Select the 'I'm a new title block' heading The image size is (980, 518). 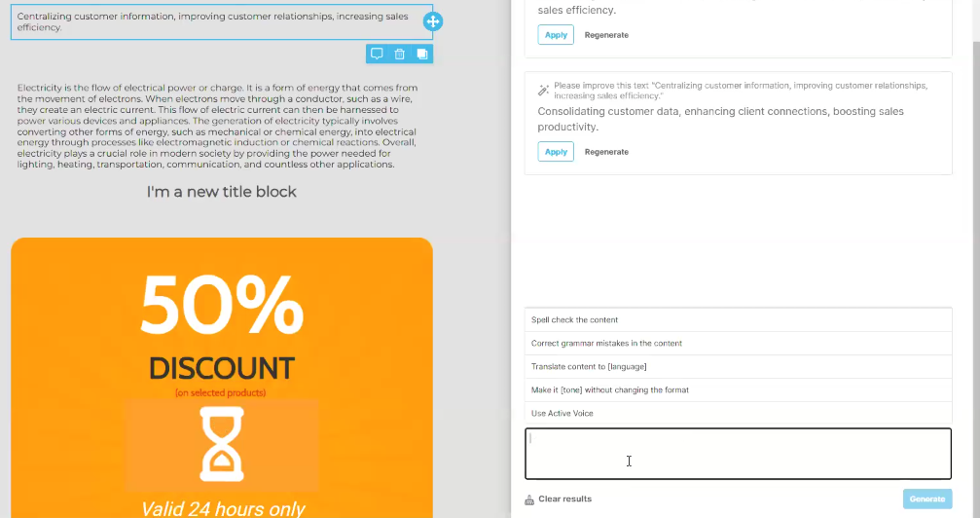[221, 192]
